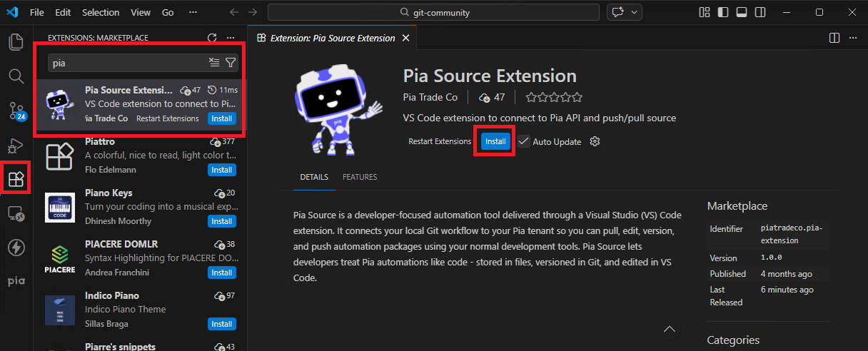The height and width of the screenshot is (351, 868).
Task: Open the extensions filter dropdown
Action: point(231,63)
